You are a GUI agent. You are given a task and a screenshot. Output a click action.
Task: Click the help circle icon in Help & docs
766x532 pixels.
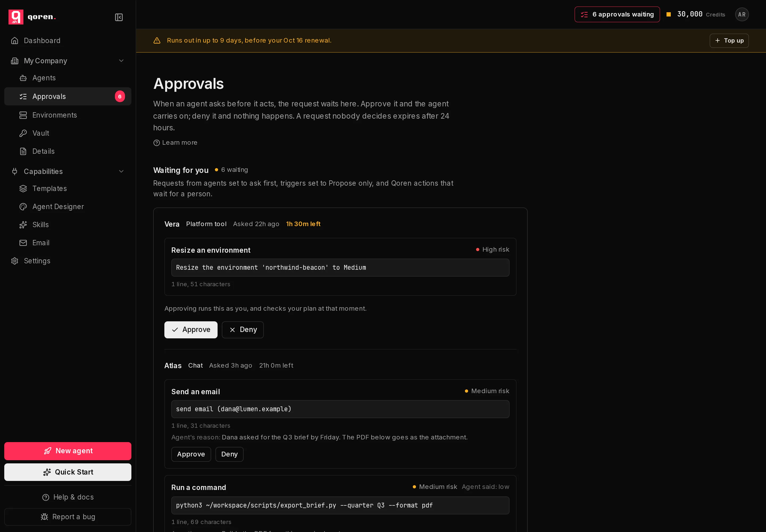pos(46,497)
